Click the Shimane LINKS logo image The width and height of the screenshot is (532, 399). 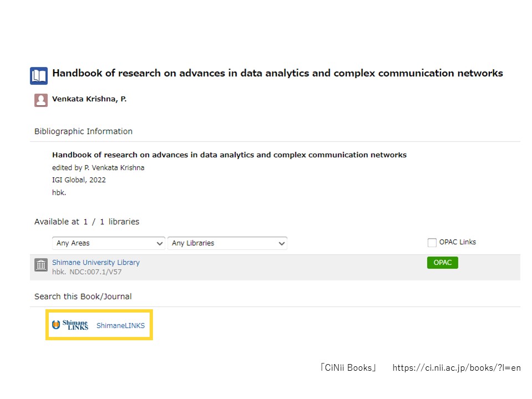(x=70, y=325)
